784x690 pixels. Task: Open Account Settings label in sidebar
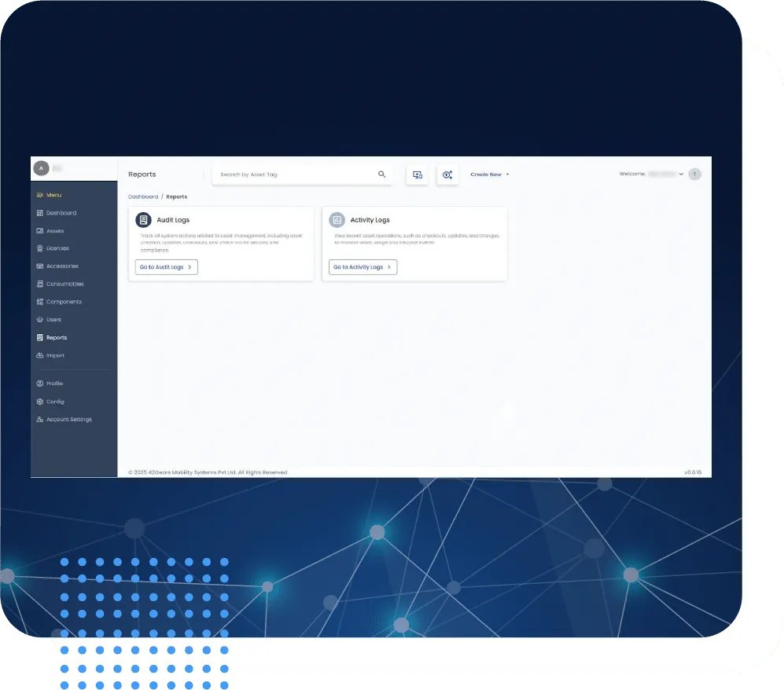pyautogui.click(x=69, y=420)
